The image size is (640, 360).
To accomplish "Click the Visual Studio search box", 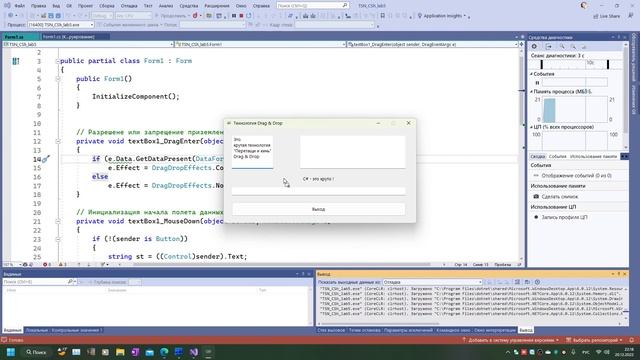I will 312,5.
